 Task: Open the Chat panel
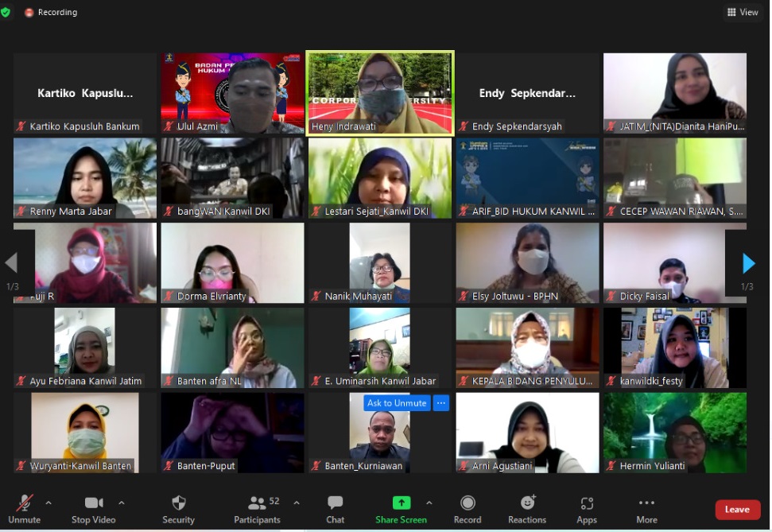[x=335, y=510]
